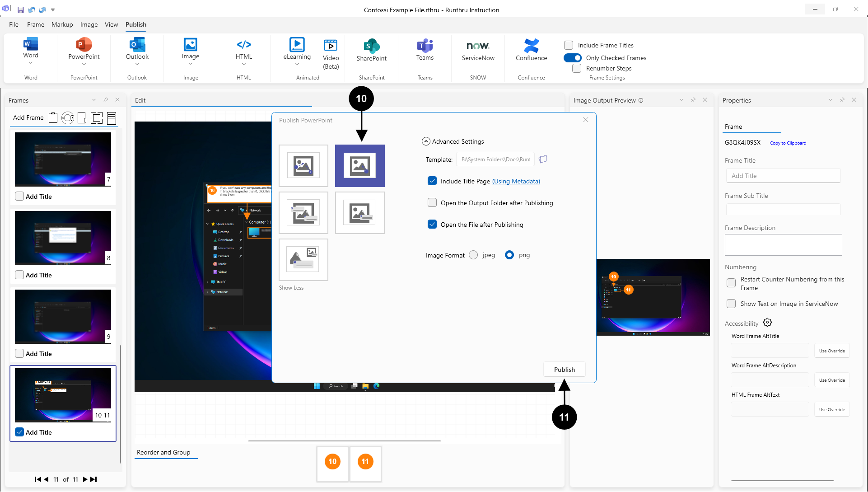Toggle Only Checked Frames switch

[x=573, y=58]
